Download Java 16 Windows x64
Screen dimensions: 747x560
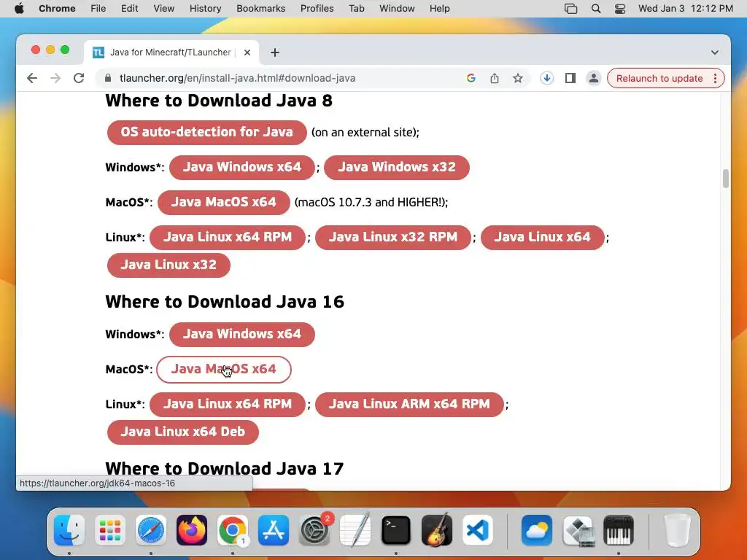[242, 334]
